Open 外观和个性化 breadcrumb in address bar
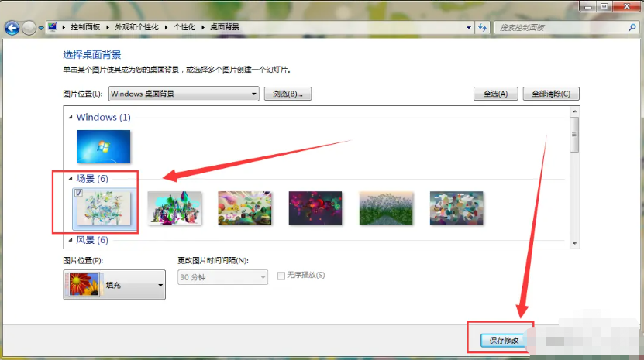 136,27
